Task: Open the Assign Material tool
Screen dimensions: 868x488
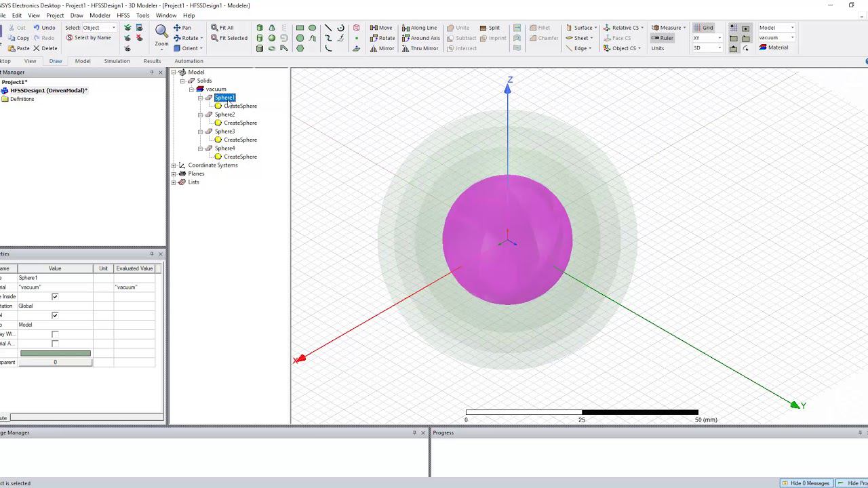Action: [774, 47]
